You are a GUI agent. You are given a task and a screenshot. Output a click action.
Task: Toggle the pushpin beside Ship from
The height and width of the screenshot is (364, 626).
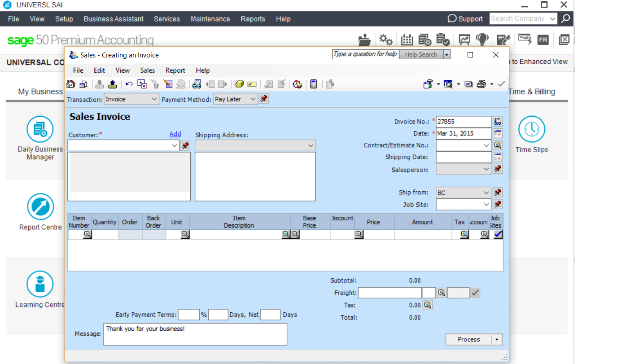coord(498,193)
